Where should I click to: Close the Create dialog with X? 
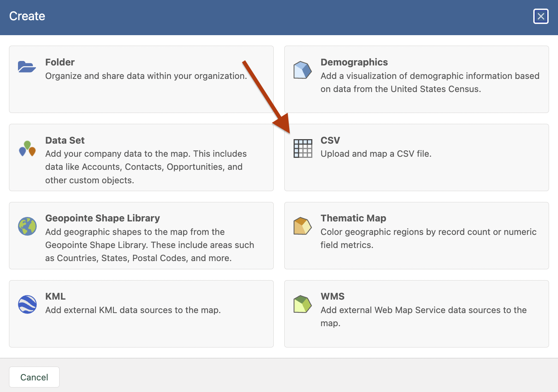pyautogui.click(x=541, y=16)
